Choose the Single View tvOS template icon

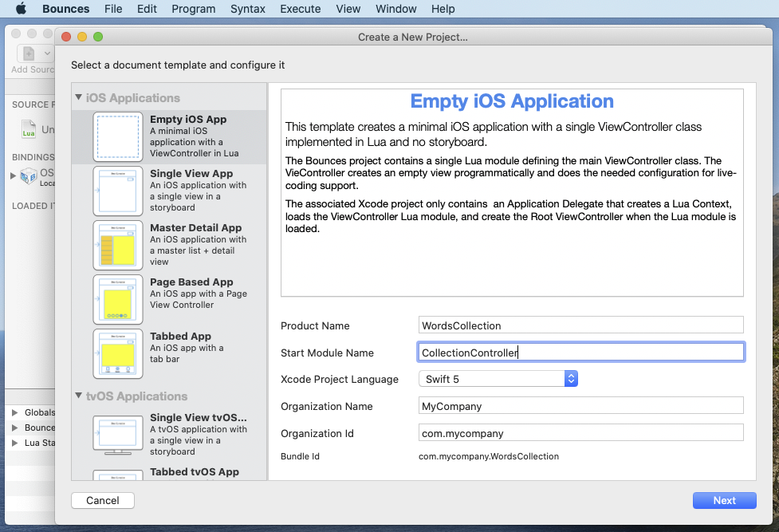point(118,435)
